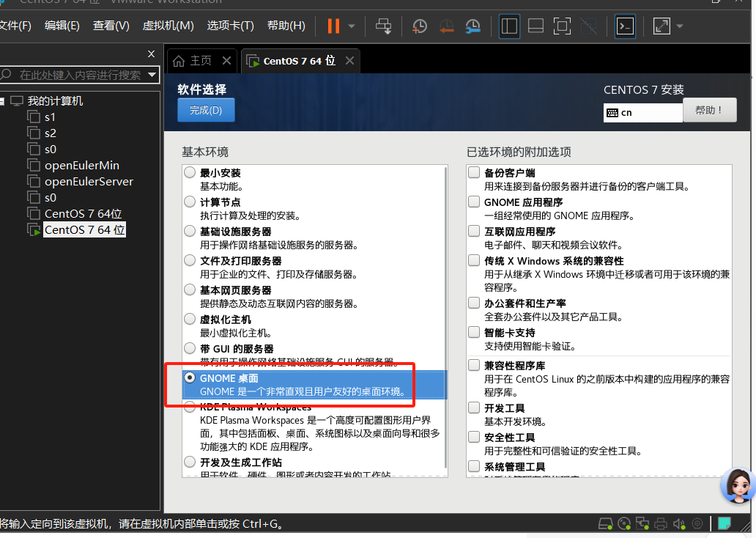Open the snapshot manager wrench-clock icon
Screen dimensions: 756x538
(x=473, y=26)
